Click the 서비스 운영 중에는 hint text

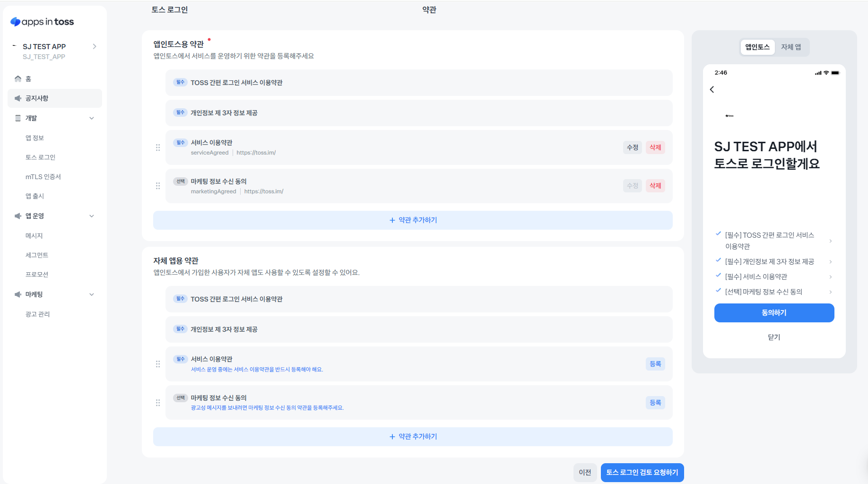click(257, 370)
